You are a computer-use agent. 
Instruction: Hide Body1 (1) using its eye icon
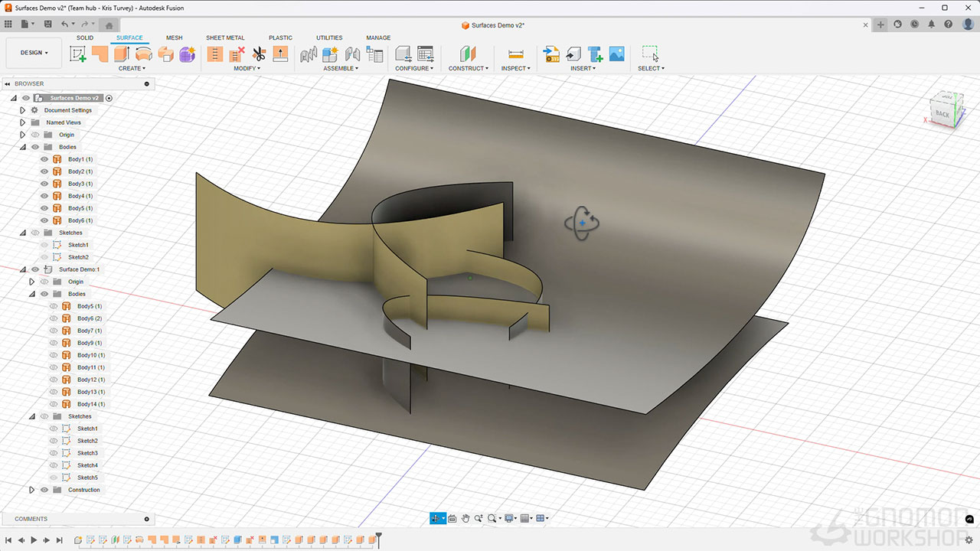[x=44, y=159]
